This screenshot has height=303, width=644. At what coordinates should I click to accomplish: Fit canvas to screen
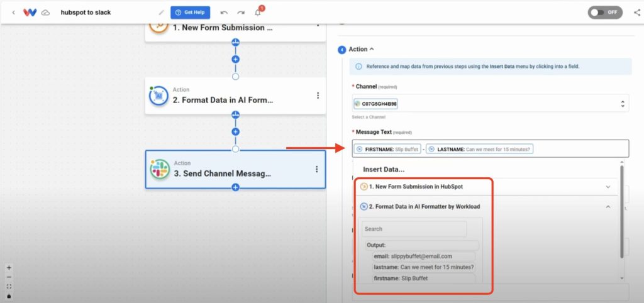tap(9, 287)
